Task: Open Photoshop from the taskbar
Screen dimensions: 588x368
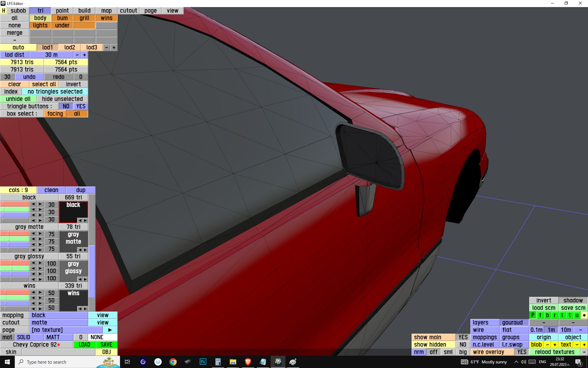Action: 203,362
